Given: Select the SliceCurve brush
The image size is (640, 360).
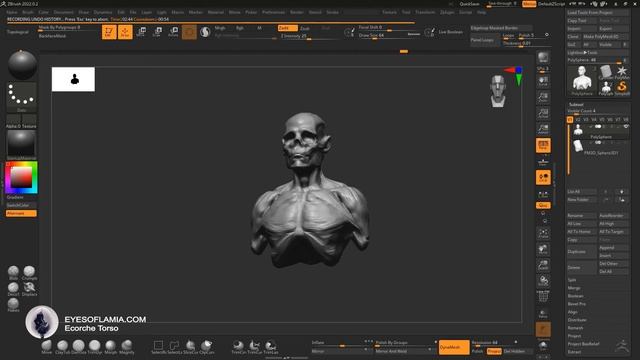Looking at the screenshot, I should click(190, 347).
